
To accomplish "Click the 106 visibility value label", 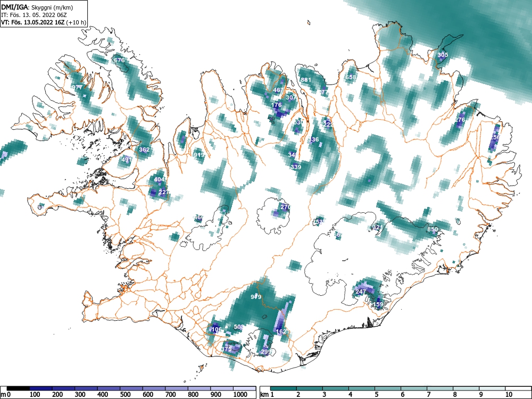I will [x=217, y=329].
